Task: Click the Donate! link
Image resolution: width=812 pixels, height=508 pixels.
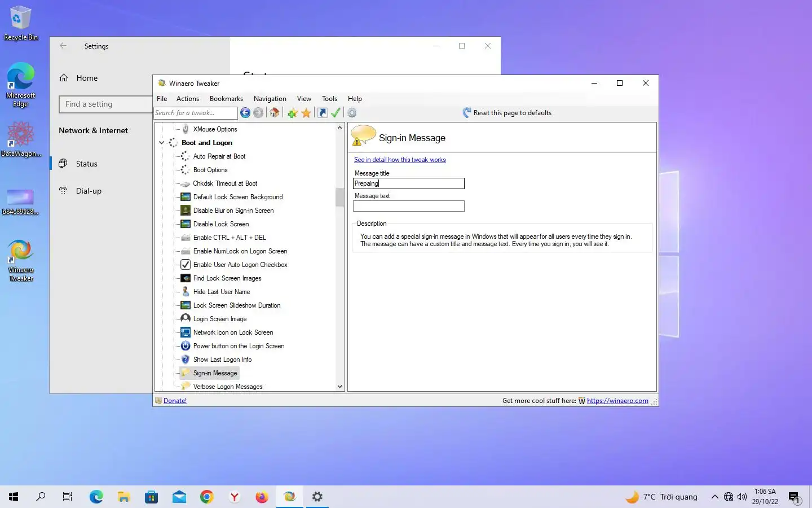Action: [175, 401]
